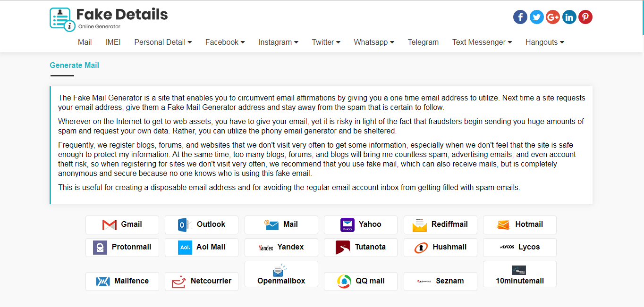The width and height of the screenshot is (644, 307).
Task: Click the Protonmail lock icon
Action: click(x=100, y=247)
